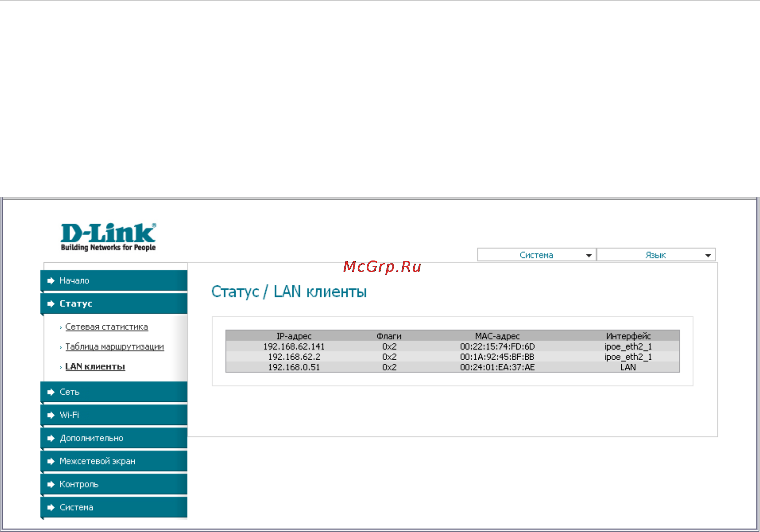The image size is (760, 532).
Task: Expand the Сеть menu section
Action: 114,392
